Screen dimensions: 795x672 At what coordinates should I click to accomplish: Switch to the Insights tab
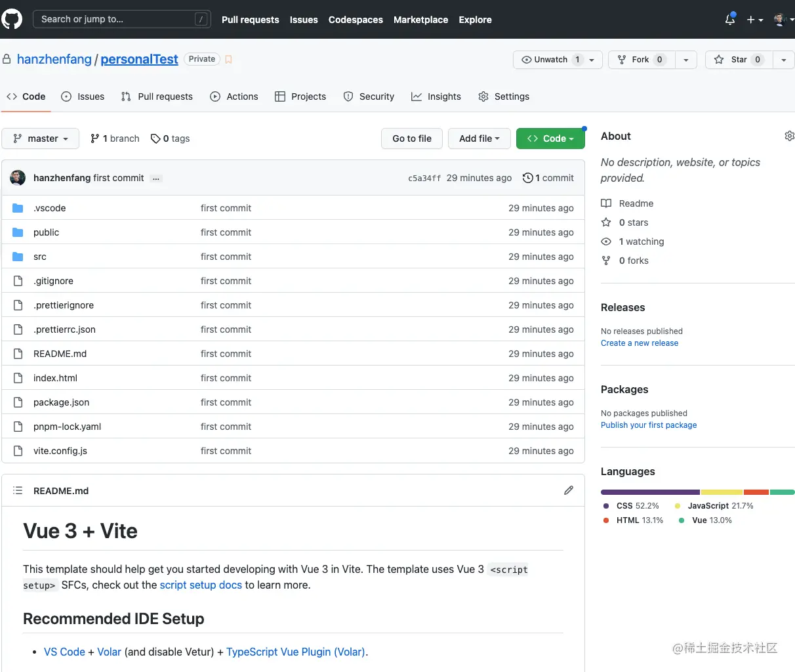436,96
